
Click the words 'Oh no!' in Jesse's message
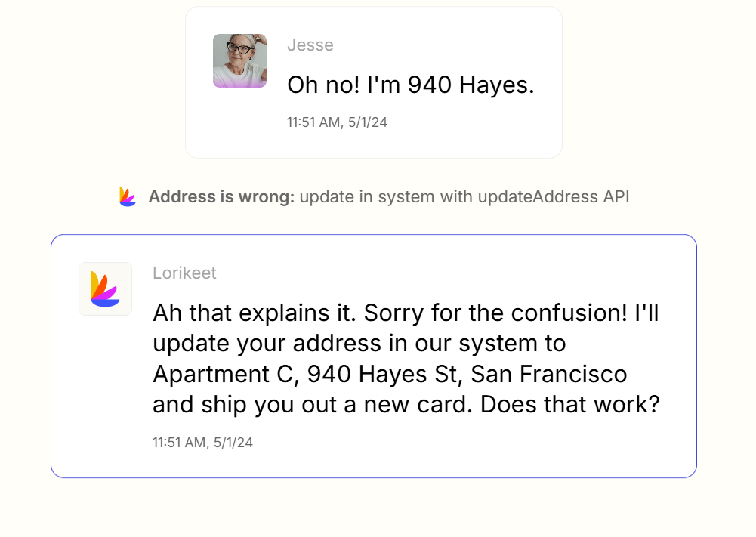tap(323, 85)
